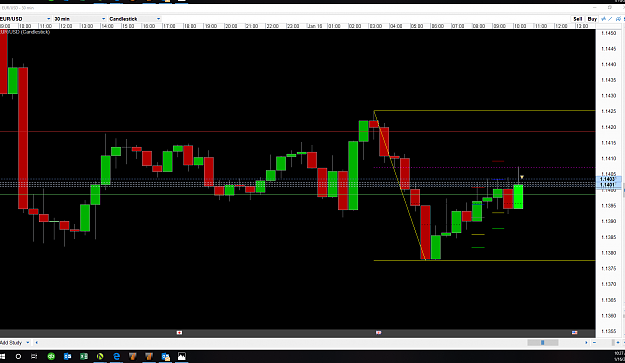
Task: Open Excel from the taskbar
Action: [84, 356]
